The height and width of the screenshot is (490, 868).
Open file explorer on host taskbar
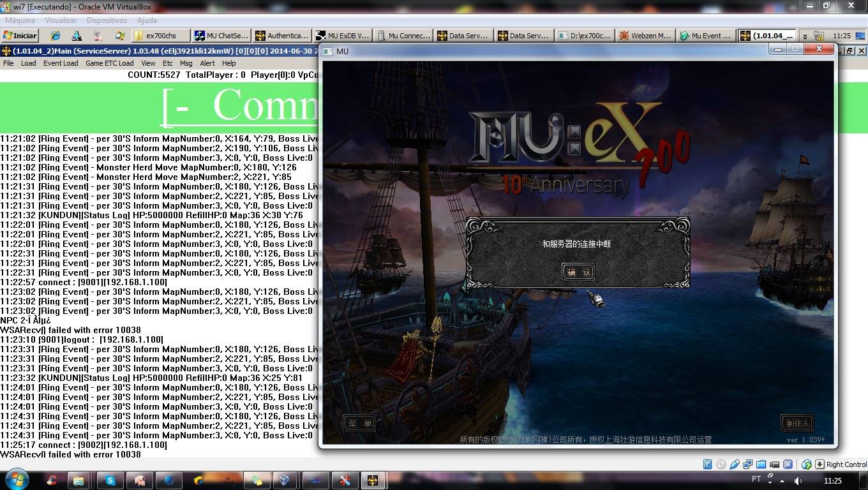[x=78, y=480]
